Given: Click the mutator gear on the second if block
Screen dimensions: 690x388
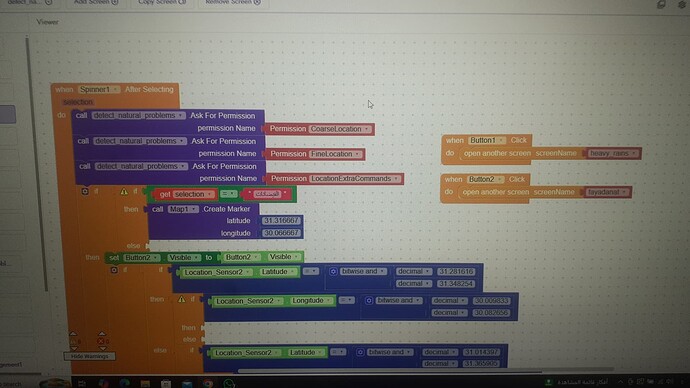Looking at the screenshot, I should point(114,270).
